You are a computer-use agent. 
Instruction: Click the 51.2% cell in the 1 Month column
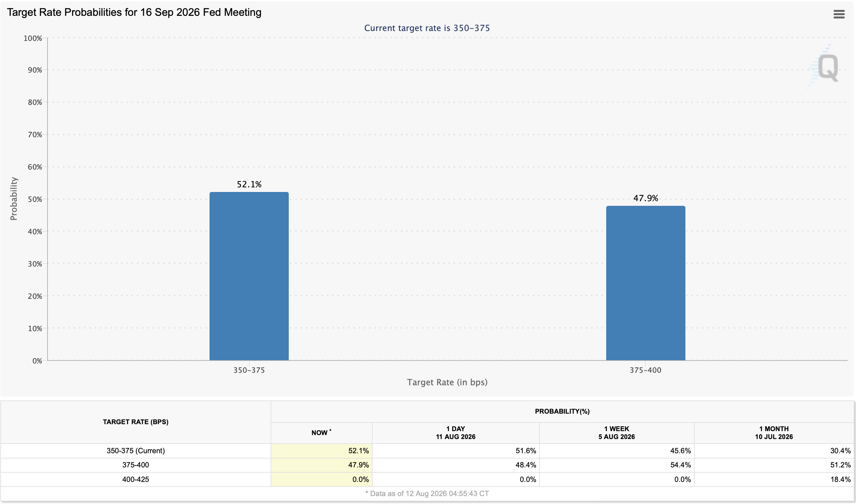coord(774,465)
